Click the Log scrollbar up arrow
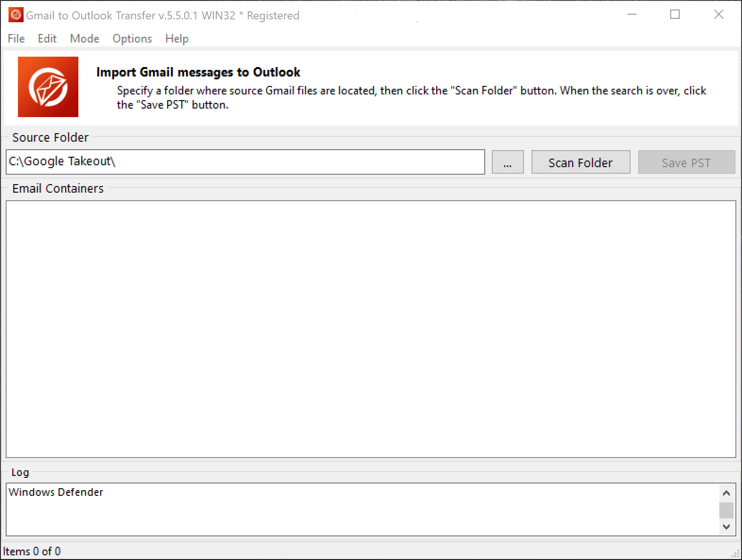Image resolution: width=742 pixels, height=560 pixels. coord(726,493)
